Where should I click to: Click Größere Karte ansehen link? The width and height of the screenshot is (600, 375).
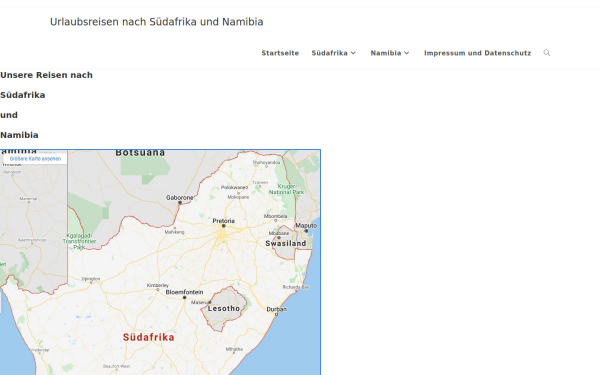click(35, 158)
